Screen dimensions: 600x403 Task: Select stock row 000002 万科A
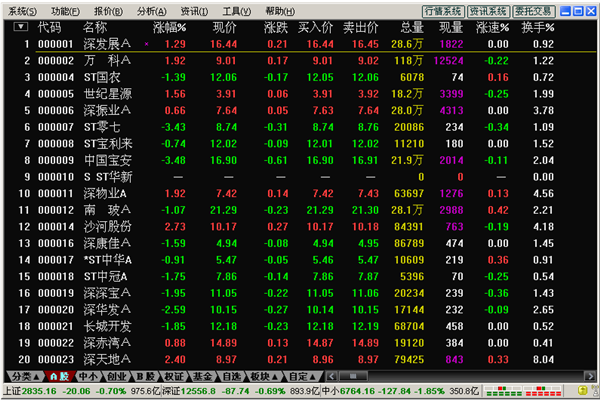[x=300, y=61]
